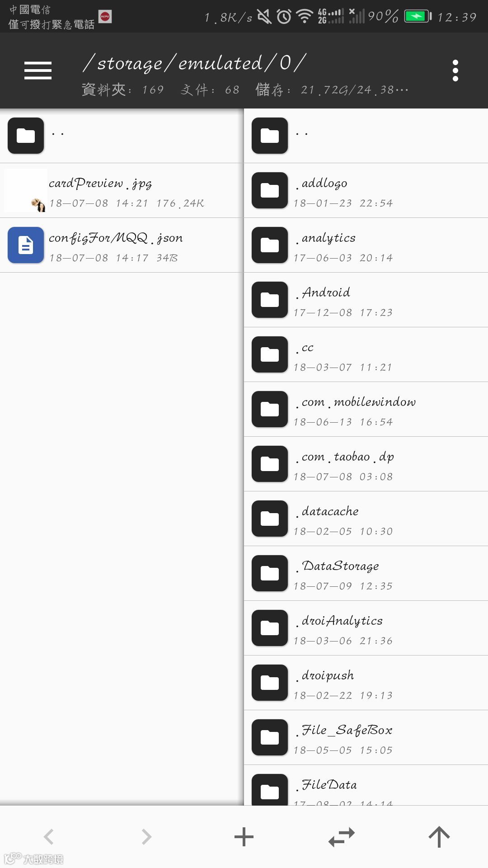Screen dimensions: 488x868
Task: Open the .DataStorage folder
Action: [x=366, y=573]
